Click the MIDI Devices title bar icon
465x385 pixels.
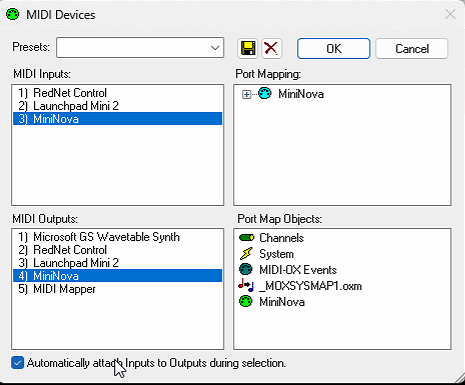pos(13,14)
